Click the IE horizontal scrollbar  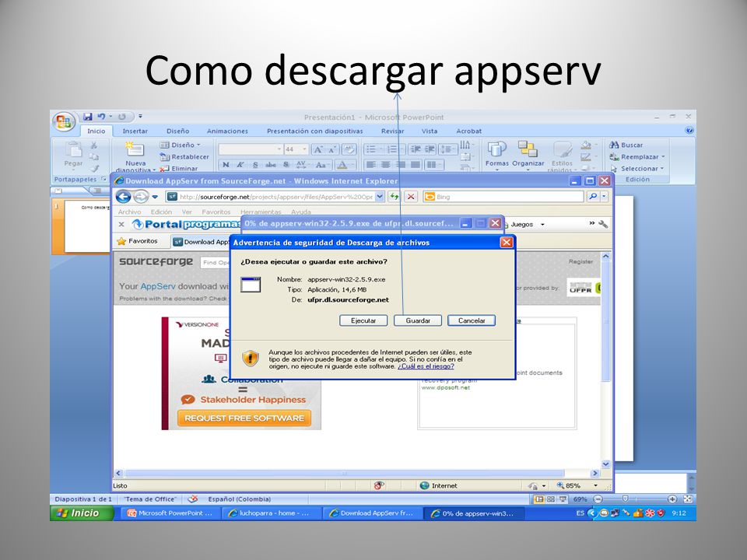tap(344, 474)
